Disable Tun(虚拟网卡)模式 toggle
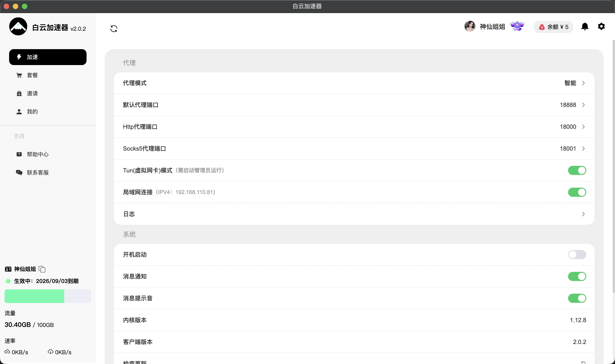 (577, 170)
